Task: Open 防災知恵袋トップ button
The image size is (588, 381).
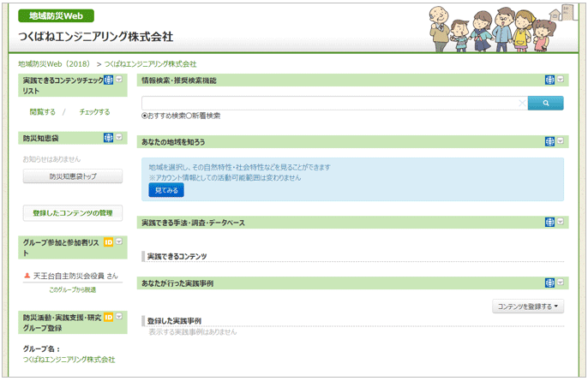Action: coord(73,176)
